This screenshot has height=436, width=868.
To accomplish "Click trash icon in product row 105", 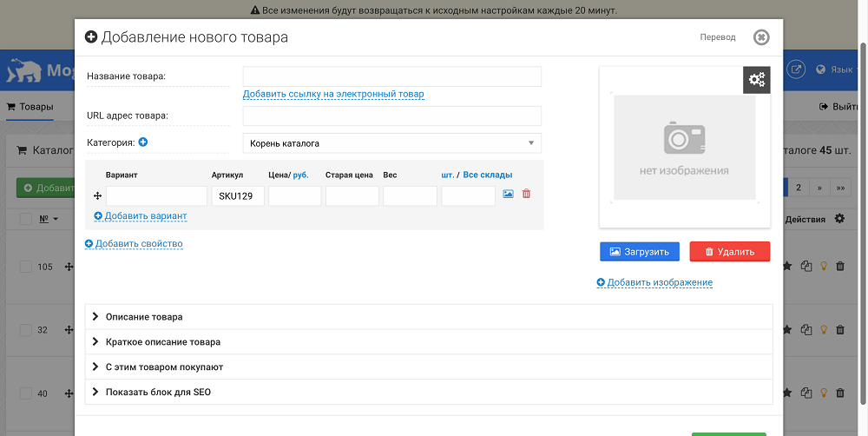I will (839, 267).
